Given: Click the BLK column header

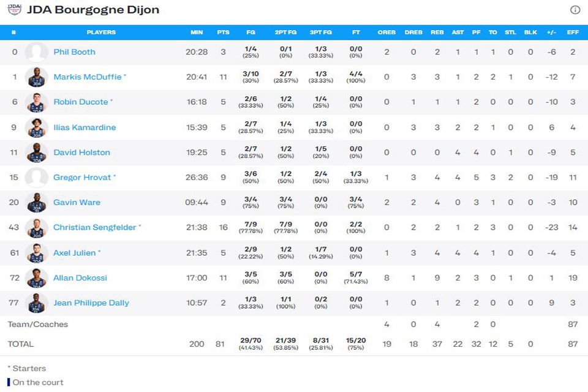Looking at the screenshot, I should point(530,32).
